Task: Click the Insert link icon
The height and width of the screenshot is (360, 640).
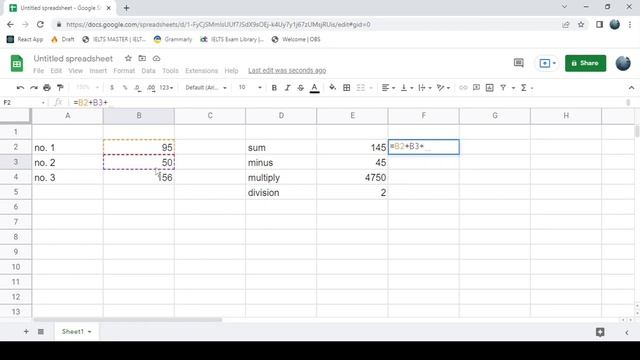Action: 463,88
